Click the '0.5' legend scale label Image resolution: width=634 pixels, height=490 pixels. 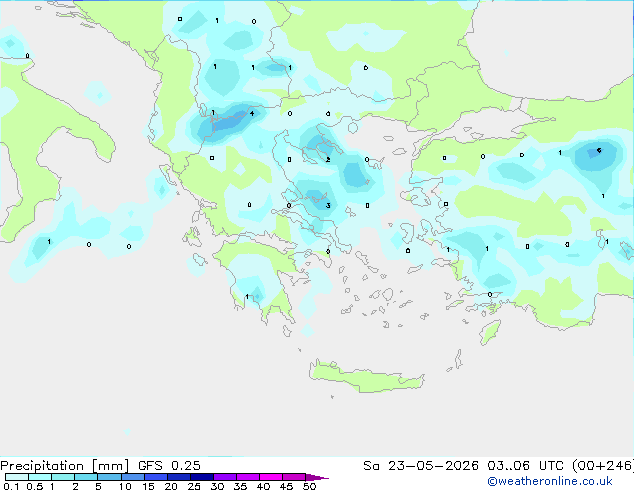coord(34,486)
